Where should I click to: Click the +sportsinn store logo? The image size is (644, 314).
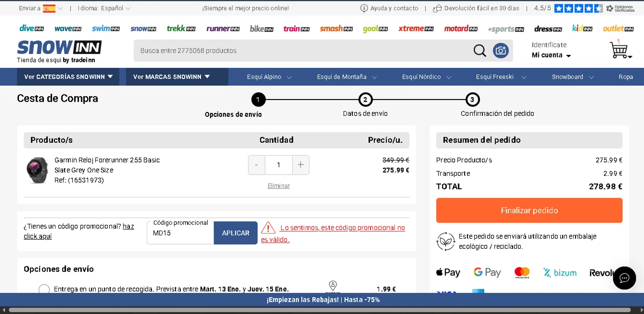[506, 29]
